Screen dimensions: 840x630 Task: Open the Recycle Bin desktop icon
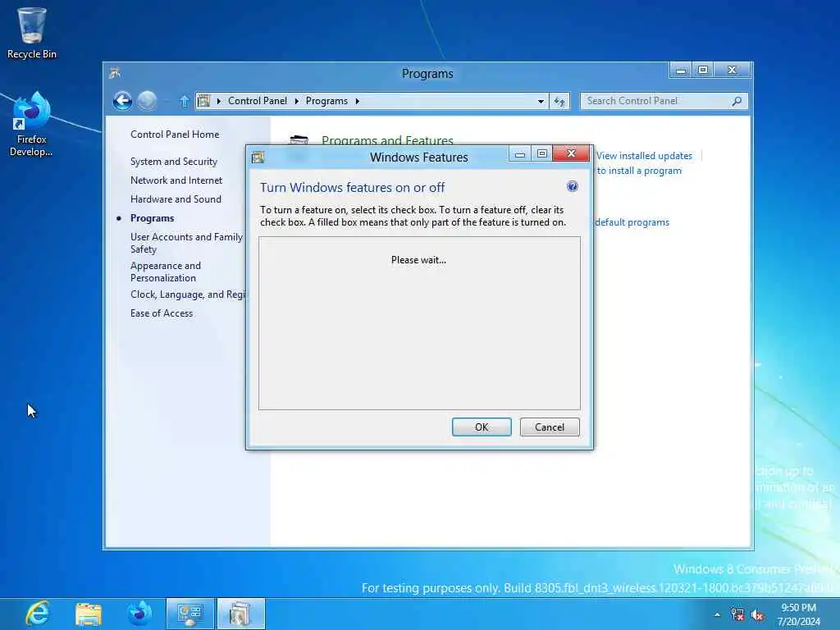point(32,33)
